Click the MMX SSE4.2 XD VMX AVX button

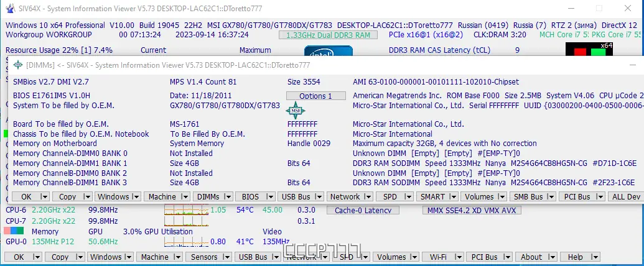[x=472, y=211]
